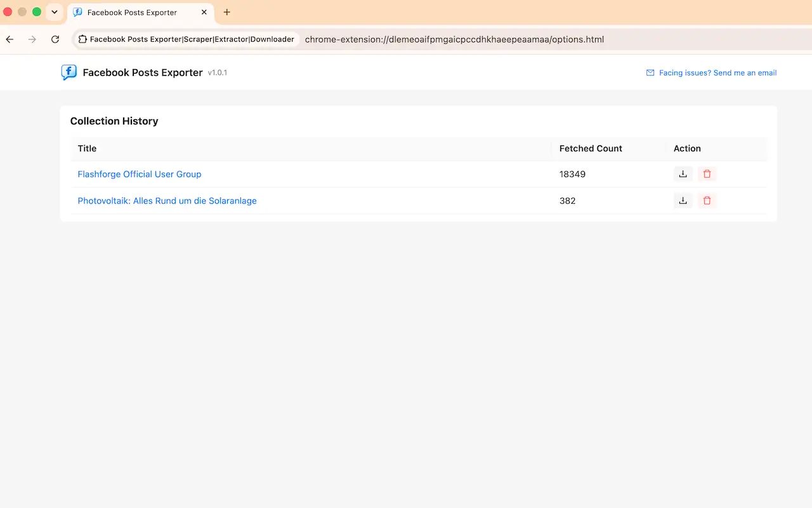Click the 382 fetched count value
Viewport: 812px width, 508px height.
(567, 201)
